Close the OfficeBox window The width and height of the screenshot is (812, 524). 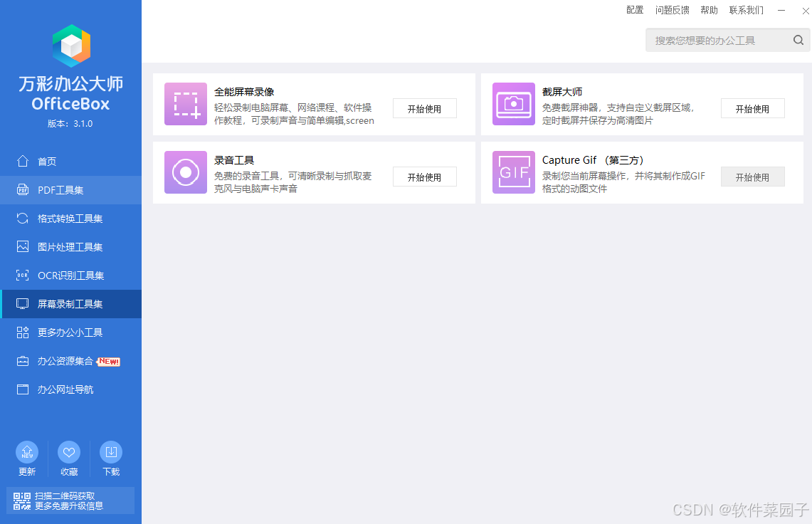pyautogui.click(x=806, y=11)
